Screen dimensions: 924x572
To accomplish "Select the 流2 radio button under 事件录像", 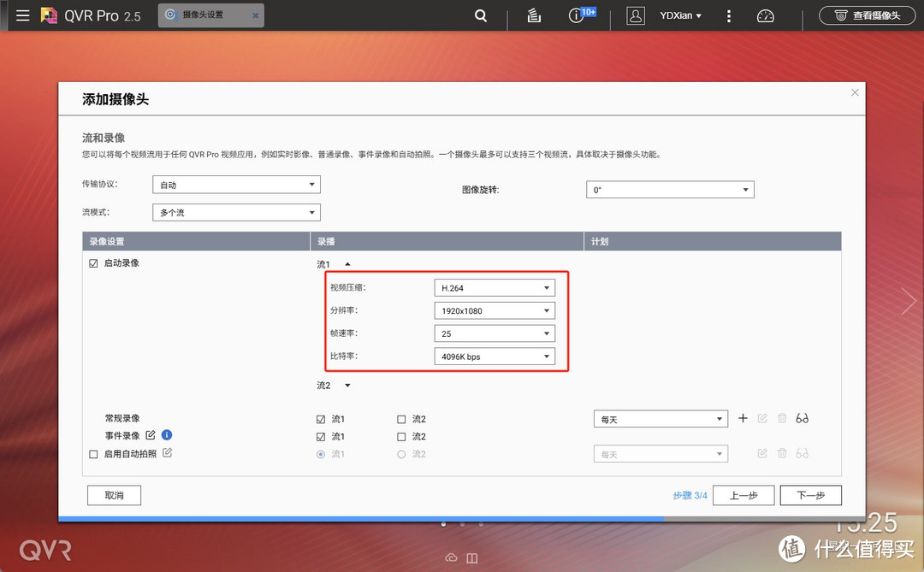I will [400, 454].
